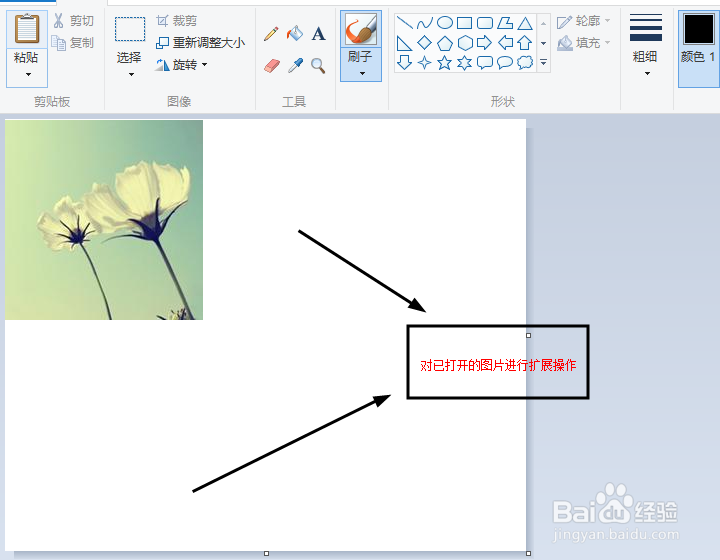Select the Eraser tool
Viewport: 720px width, 560px height.
pyautogui.click(x=272, y=66)
